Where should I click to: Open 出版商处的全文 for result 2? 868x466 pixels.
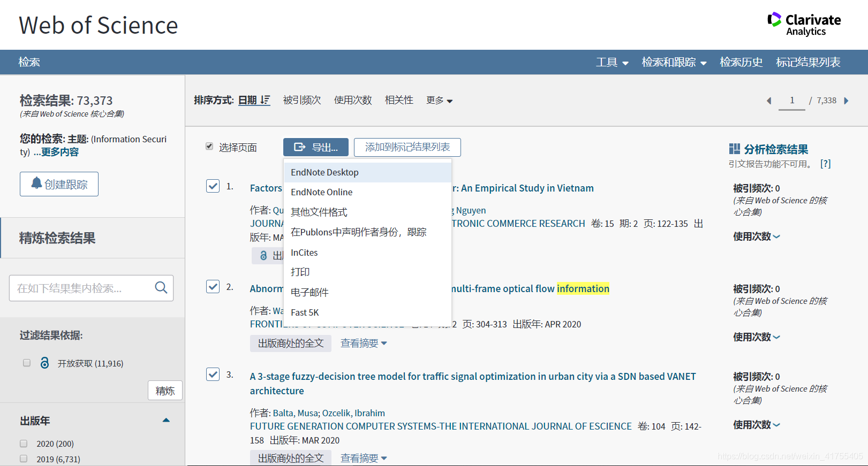(291, 343)
